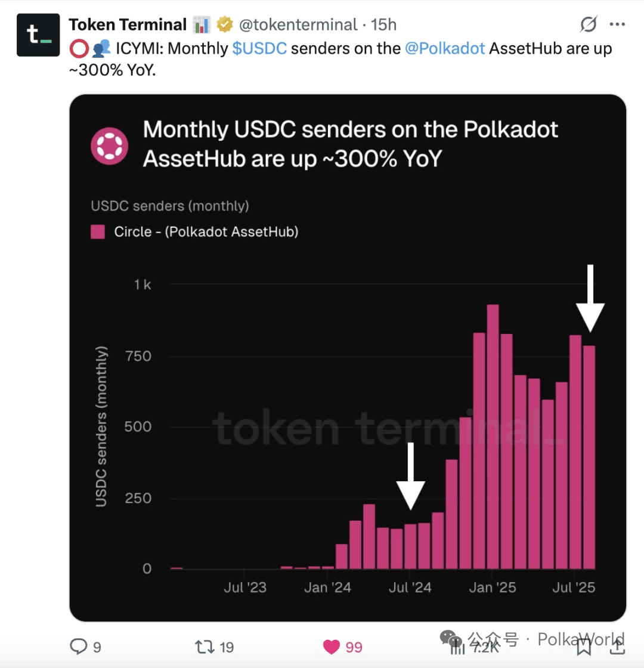
Task: Click the gold verified badge
Action: 224,24
